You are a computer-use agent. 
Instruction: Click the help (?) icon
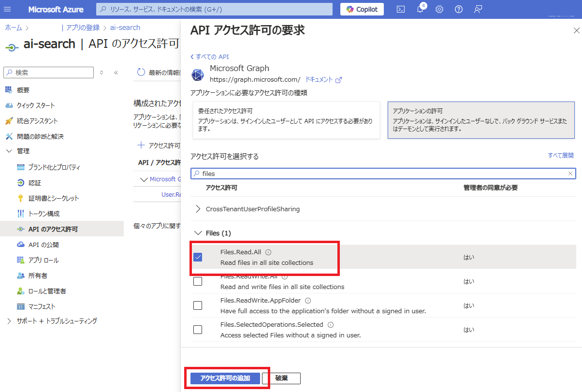pyautogui.click(x=458, y=9)
